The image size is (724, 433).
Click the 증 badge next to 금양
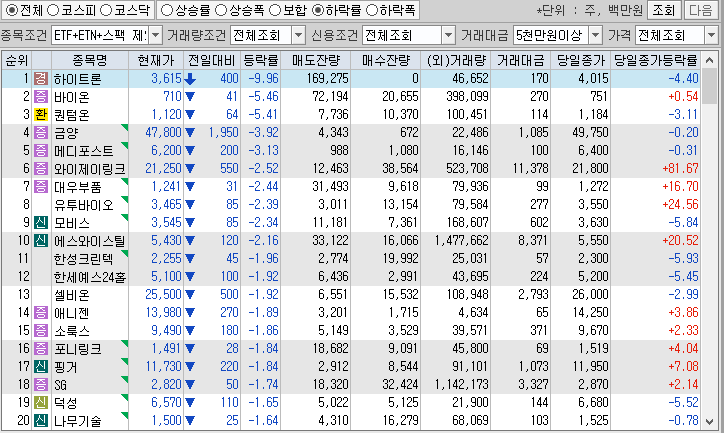pyautogui.click(x=41, y=133)
